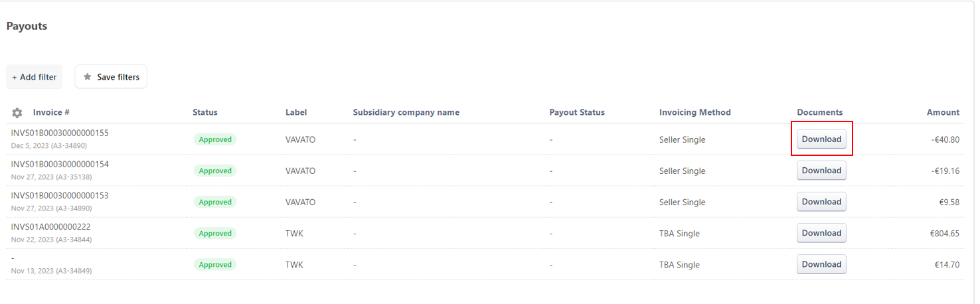Click Subsidiary company name column header
This screenshot has width=980, height=304.
pyautogui.click(x=406, y=112)
